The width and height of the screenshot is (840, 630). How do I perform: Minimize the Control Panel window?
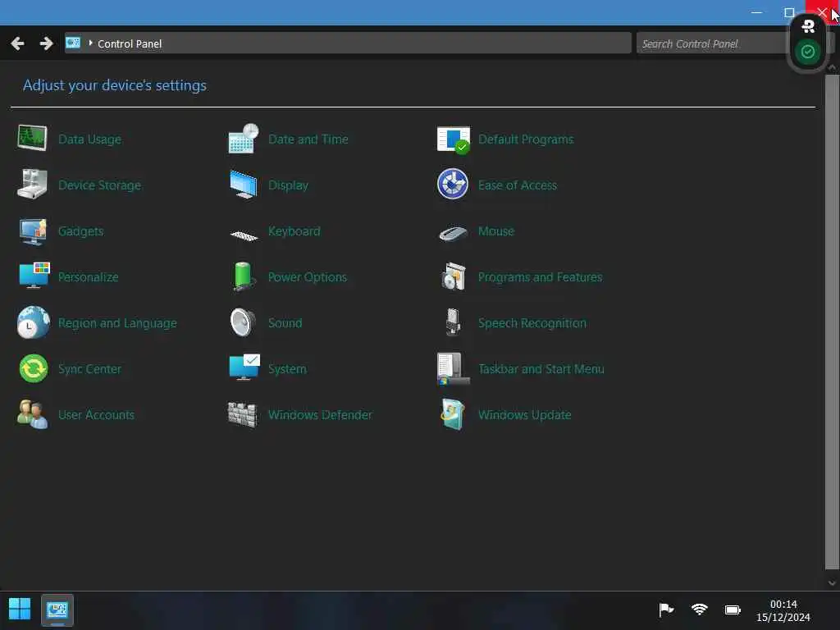click(756, 11)
